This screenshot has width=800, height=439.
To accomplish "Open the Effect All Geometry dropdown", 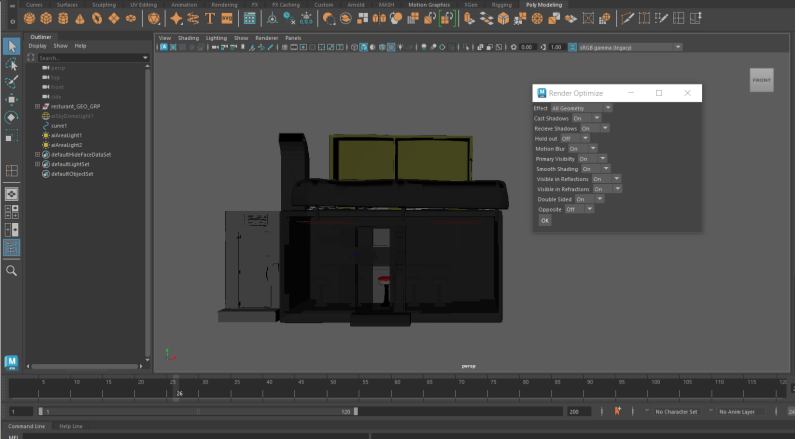I will pyautogui.click(x=581, y=108).
